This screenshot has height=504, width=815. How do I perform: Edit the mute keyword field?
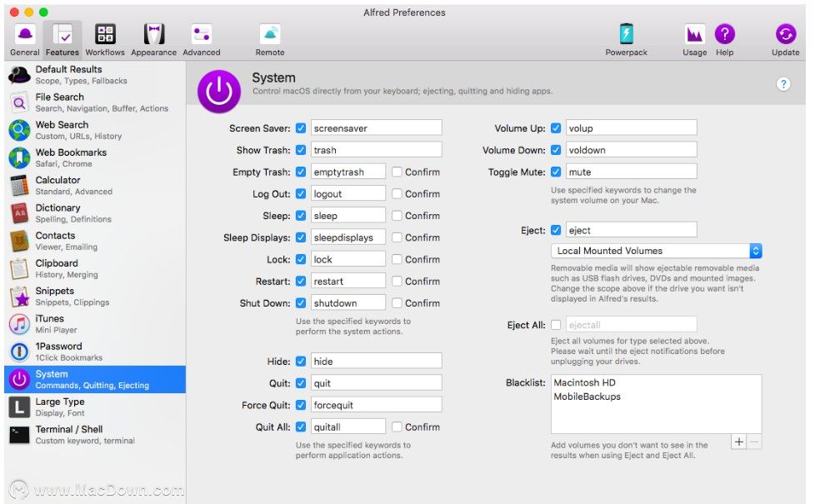632,172
